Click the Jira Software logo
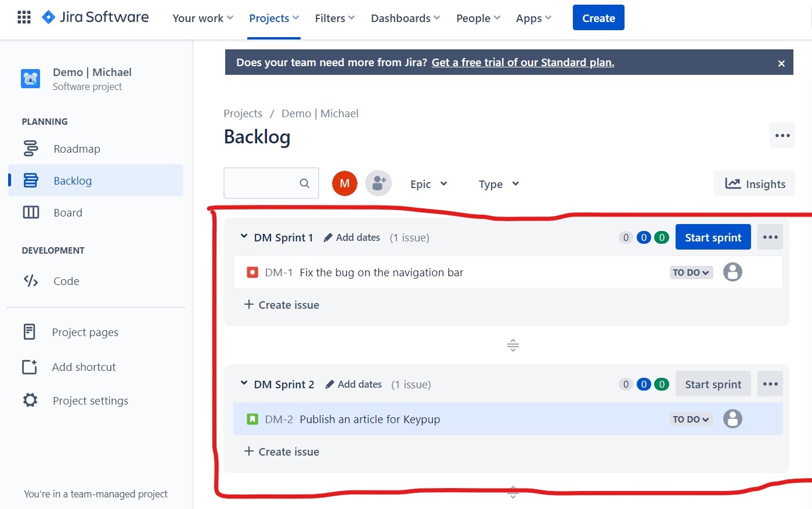The width and height of the screenshot is (812, 509). click(x=96, y=17)
